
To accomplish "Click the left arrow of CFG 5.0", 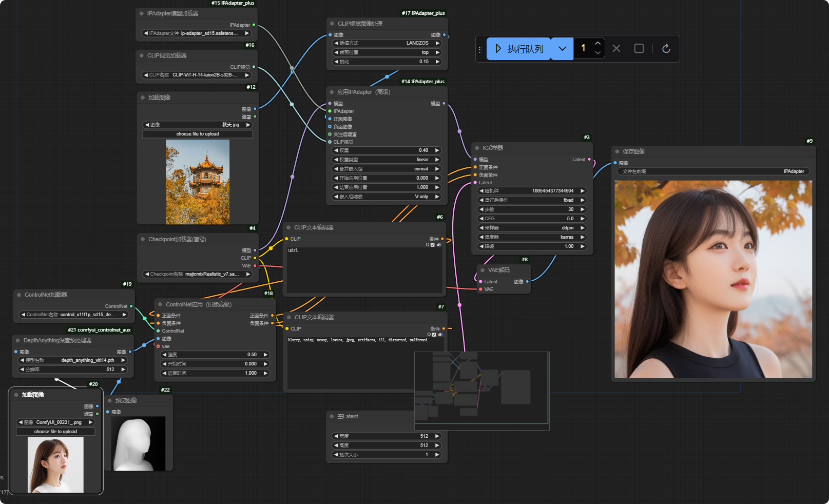I will tap(481, 219).
